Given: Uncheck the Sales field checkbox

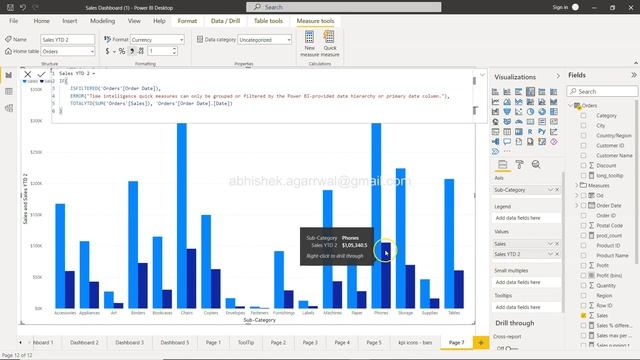Looking at the screenshot, I should tap(583, 316).
